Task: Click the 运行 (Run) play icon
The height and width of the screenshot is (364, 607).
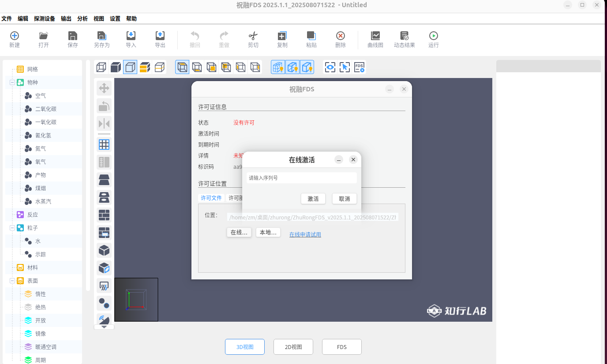Action: (434, 36)
